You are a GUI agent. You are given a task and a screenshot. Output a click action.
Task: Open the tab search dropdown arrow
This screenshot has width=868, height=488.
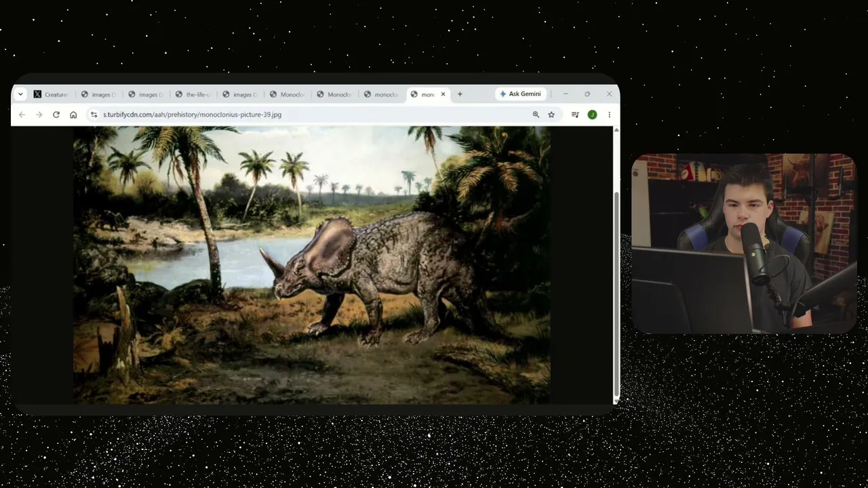(x=20, y=94)
